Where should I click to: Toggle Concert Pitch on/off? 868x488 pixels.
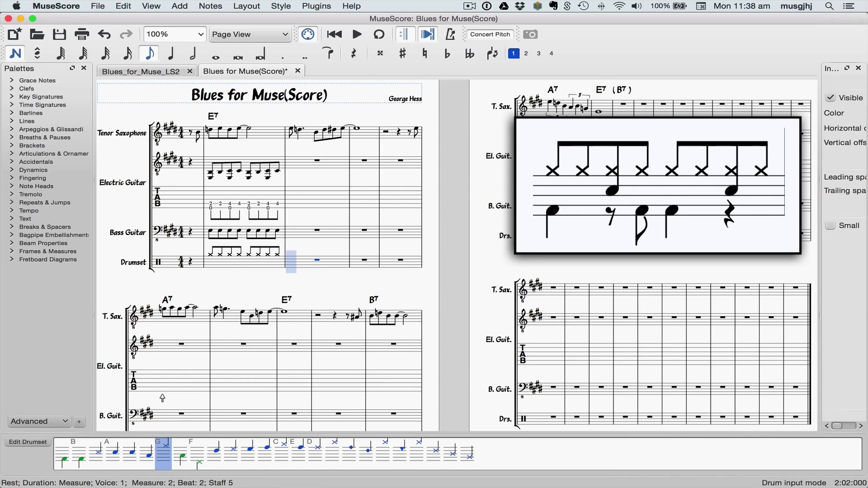tap(490, 34)
